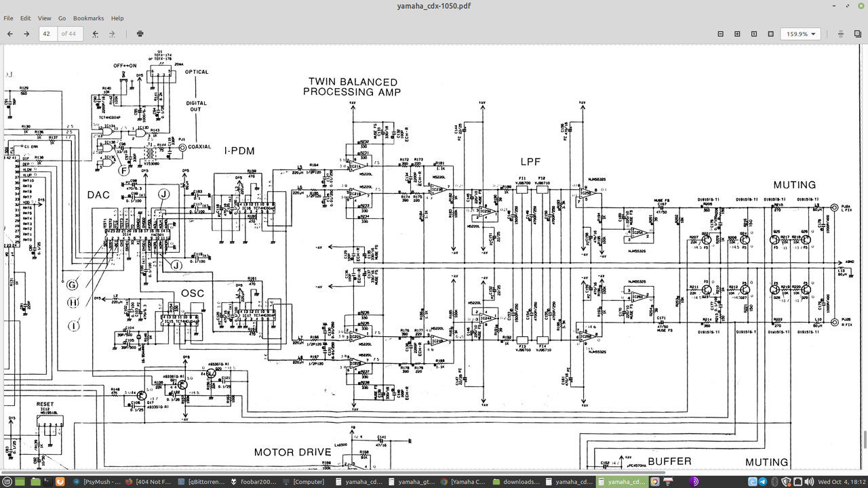Go to the previous viewed page
The image size is (868, 488).
pos(95,33)
